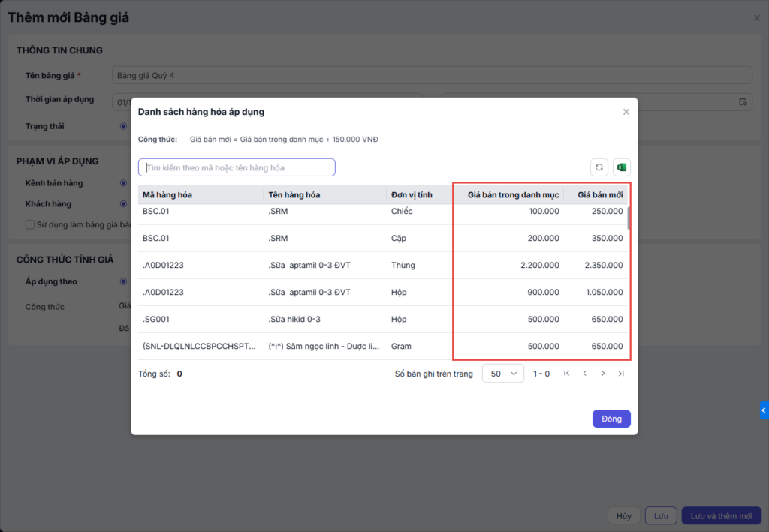Select the Kênh bán hàng radio button
Screen dimensions: 769x532
[123, 183]
